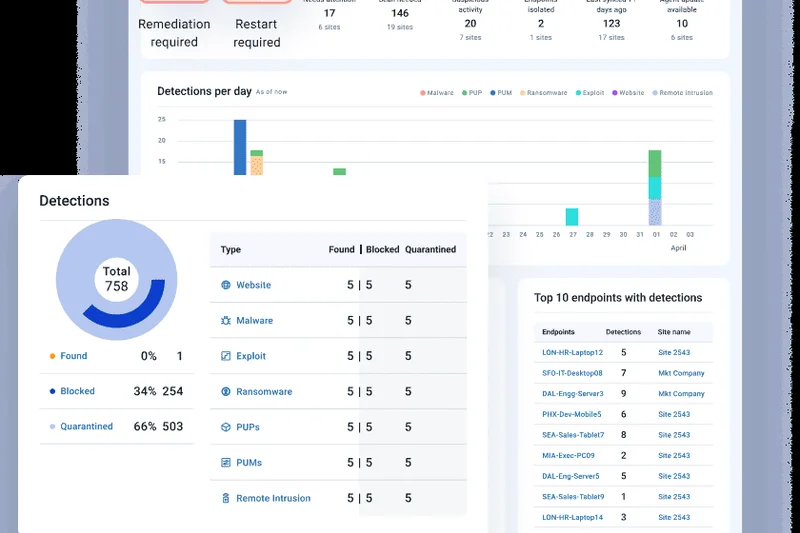
Task: Toggle the Ransomware legend item
Action: pos(546,93)
